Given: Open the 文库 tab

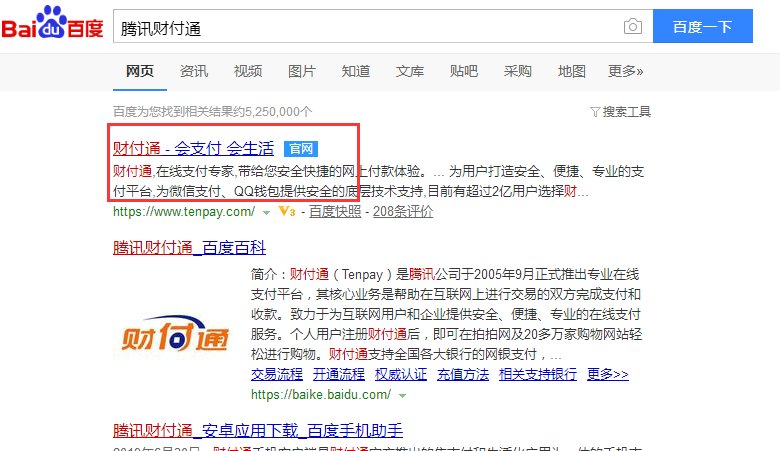Looking at the screenshot, I should pos(410,71).
